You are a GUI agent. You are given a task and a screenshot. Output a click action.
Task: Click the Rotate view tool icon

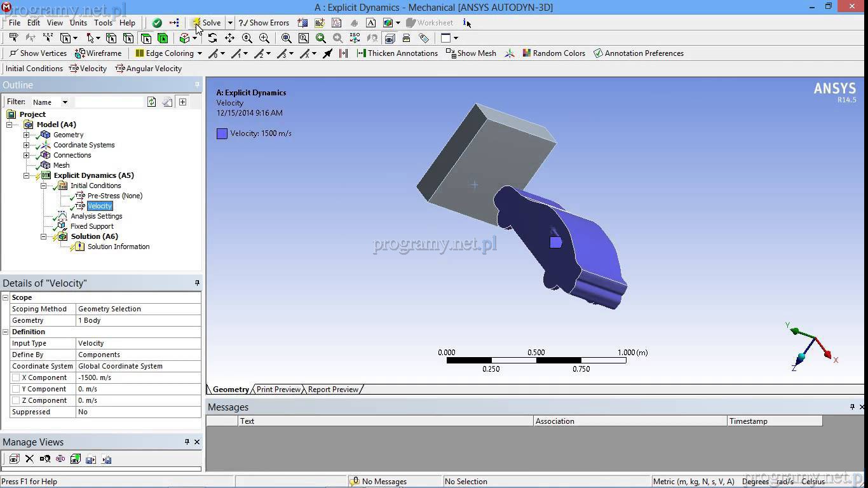click(x=212, y=38)
